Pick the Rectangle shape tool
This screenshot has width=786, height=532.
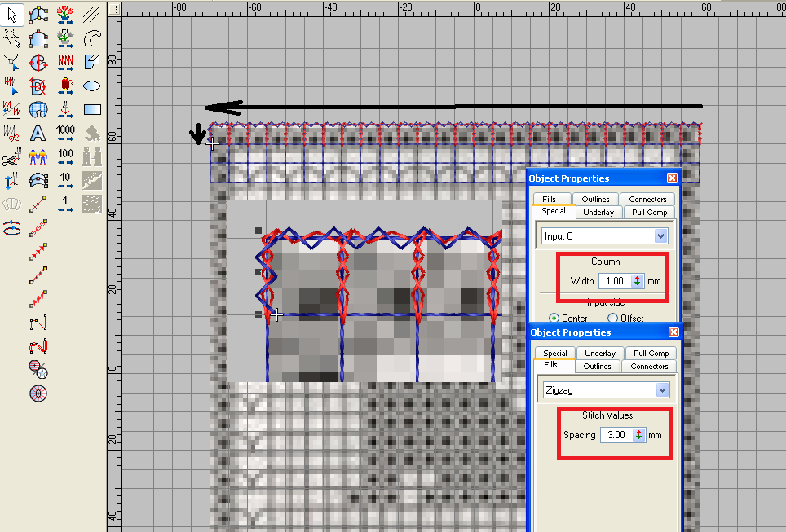pos(92,108)
